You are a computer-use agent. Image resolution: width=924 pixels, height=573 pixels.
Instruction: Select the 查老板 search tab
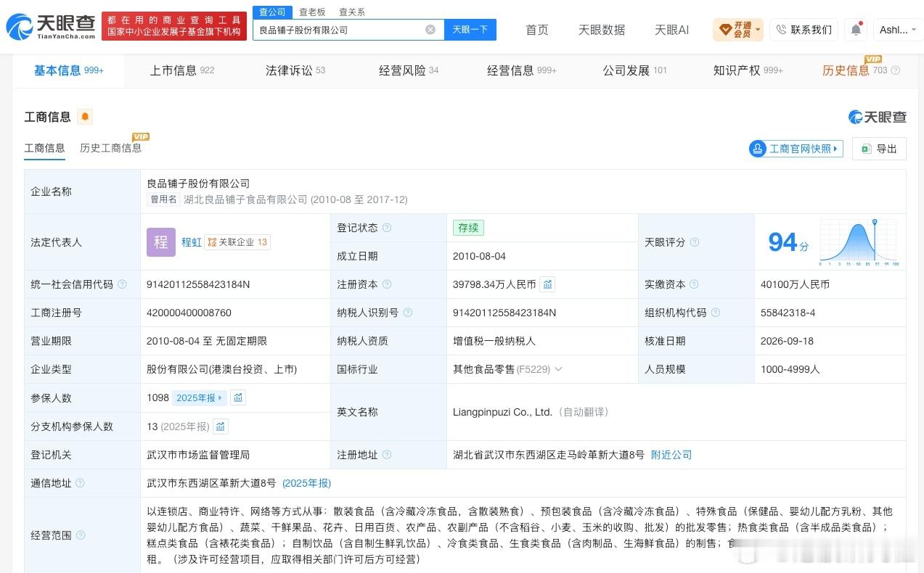pyautogui.click(x=312, y=12)
